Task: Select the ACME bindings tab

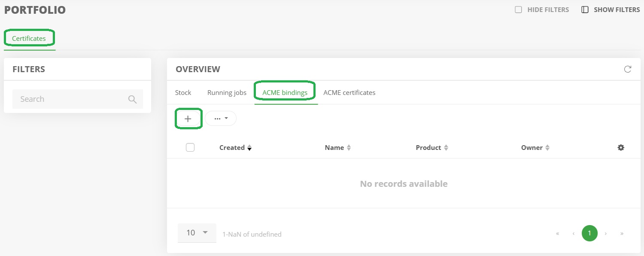Action: coord(285,92)
